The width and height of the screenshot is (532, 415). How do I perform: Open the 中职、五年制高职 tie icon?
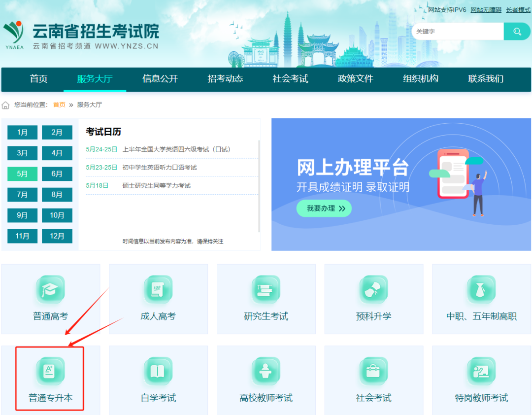(481, 289)
